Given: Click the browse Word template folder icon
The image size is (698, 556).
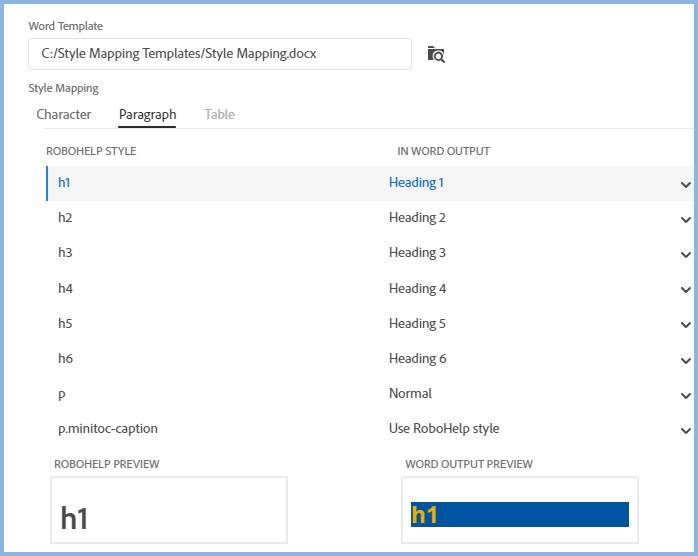Looking at the screenshot, I should pyautogui.click(x=435, y=54).
